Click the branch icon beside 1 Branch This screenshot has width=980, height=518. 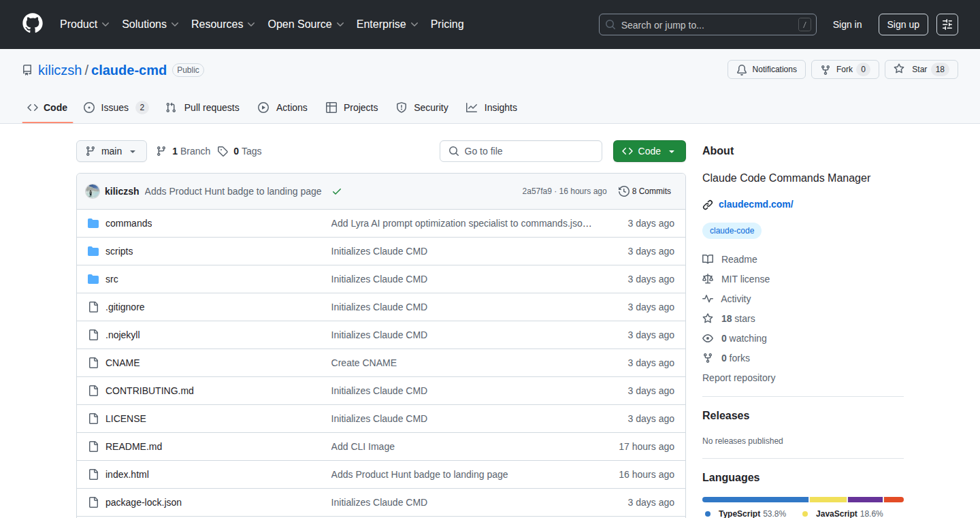[x=161, y=151]
